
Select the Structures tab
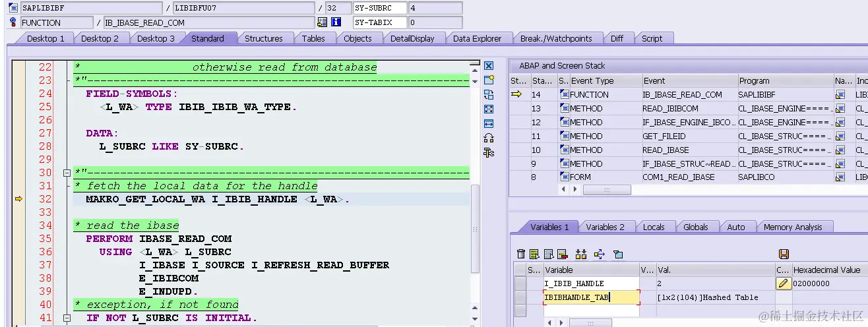pyautogui.click(x=264, y=38)
